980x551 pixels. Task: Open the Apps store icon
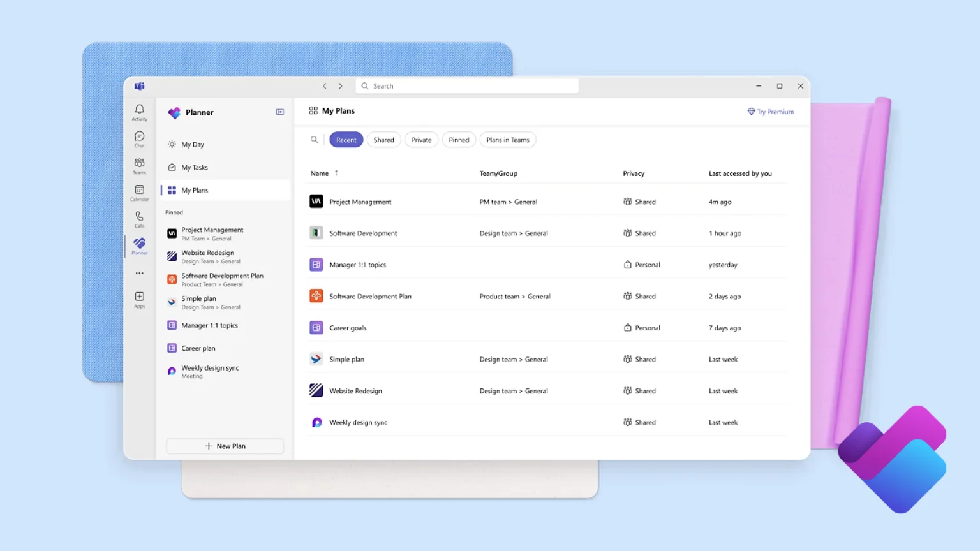pyautogui.click(x=139, y=299)
